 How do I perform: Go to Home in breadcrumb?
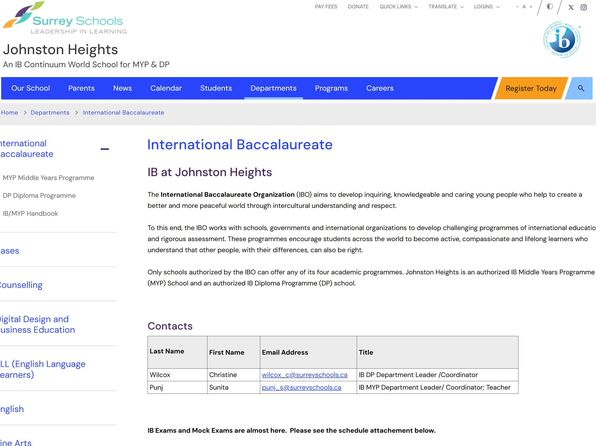coord(10,113)
